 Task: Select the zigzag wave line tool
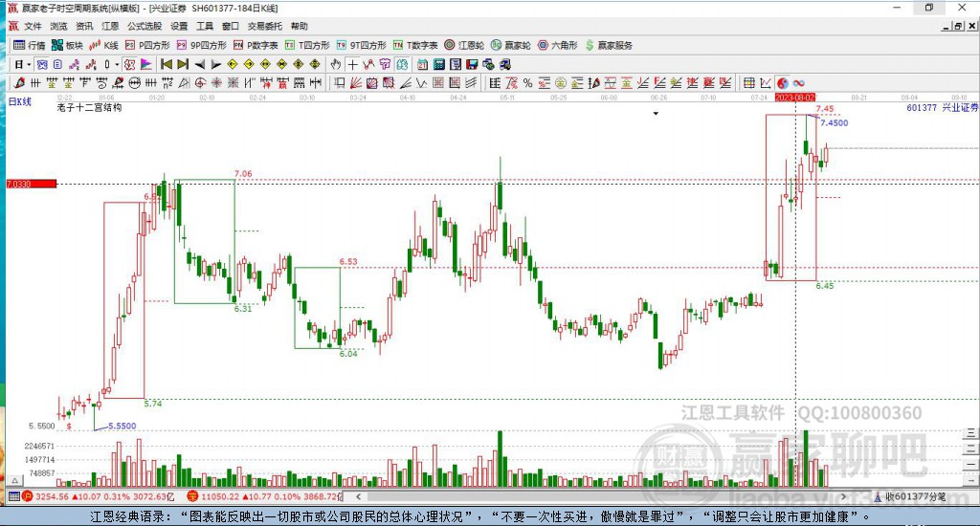(422, 82)
